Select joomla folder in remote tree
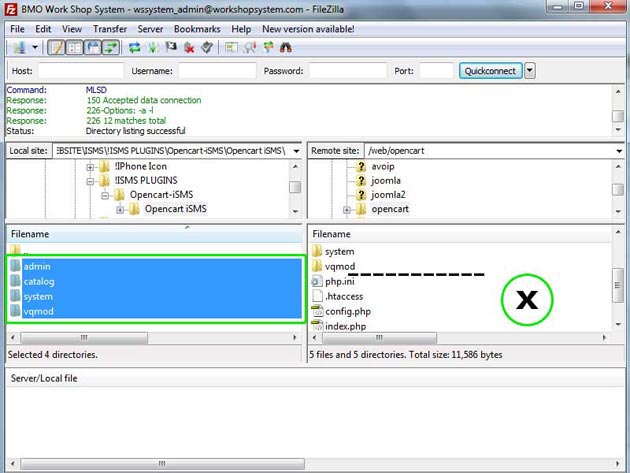630x473 pixels. [386, 180]
